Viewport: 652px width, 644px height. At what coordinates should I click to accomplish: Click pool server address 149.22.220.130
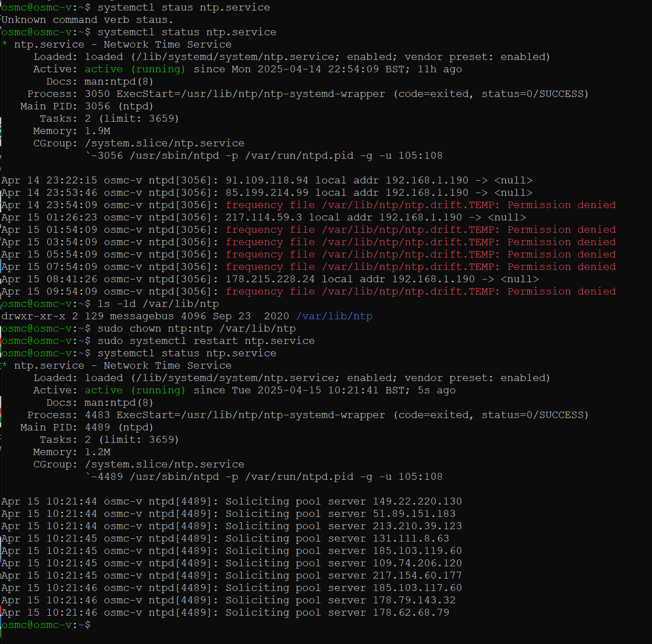417,501
